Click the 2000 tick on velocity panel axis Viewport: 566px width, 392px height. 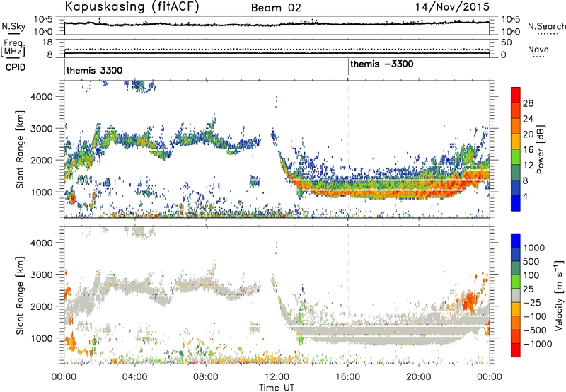pyautogui.click(x=42, y=306)
